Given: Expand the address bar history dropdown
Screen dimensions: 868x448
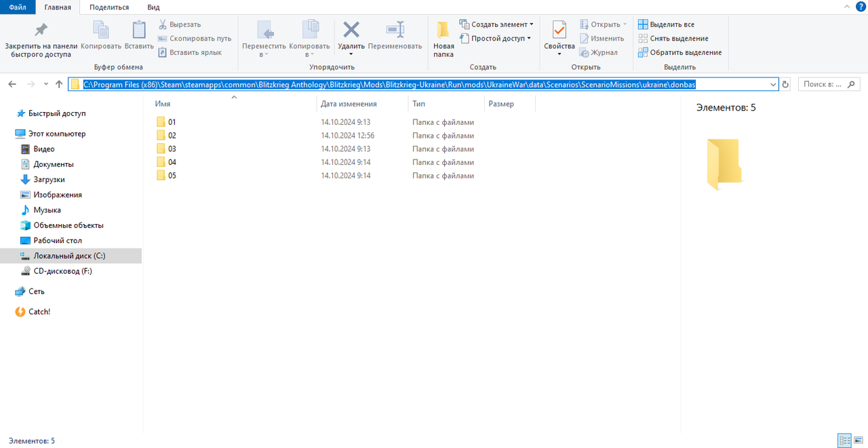Looking at the screenshot, I should pos(773,85).
